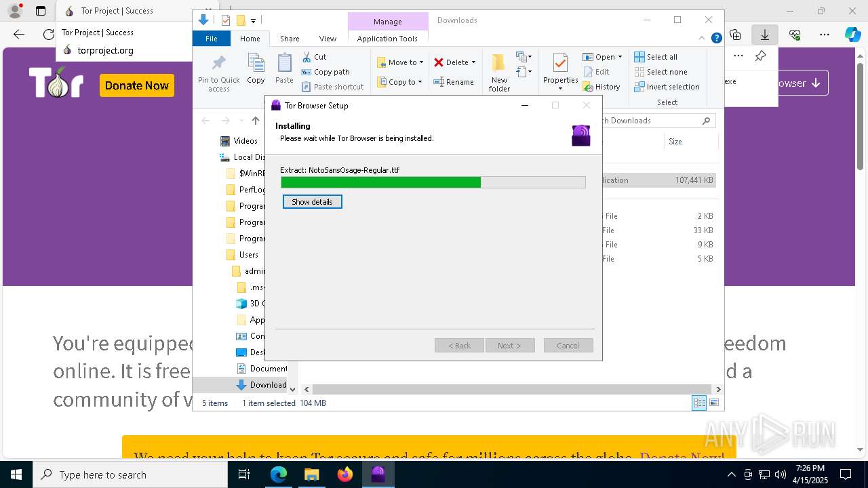868x488 pixels.
Task: Pin the Edge downloads flyout
Action: [761, 56]
